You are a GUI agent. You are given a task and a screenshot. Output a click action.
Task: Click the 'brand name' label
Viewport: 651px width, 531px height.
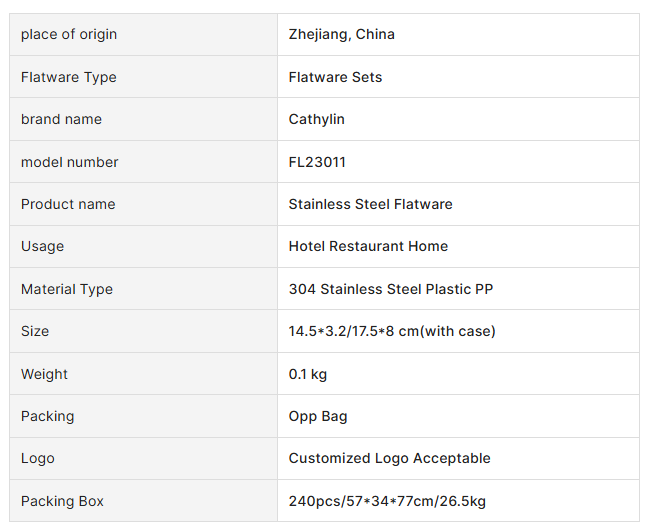point(61,119)
